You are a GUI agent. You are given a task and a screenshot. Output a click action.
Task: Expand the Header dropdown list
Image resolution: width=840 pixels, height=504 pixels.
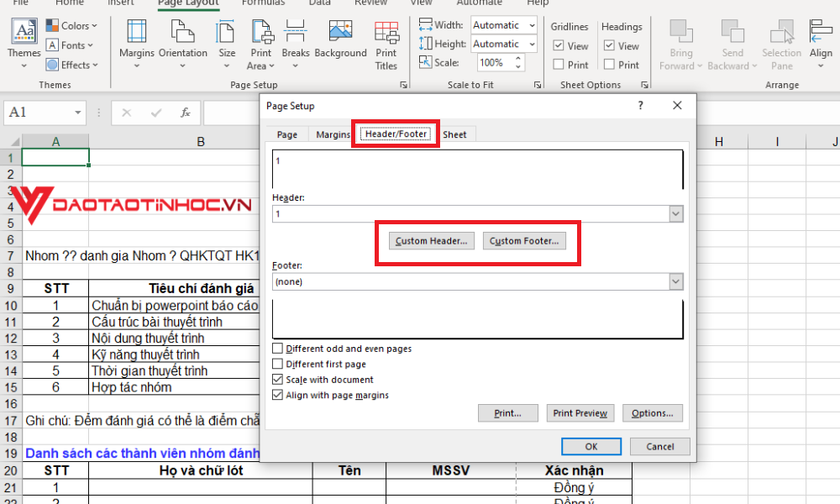676,213
